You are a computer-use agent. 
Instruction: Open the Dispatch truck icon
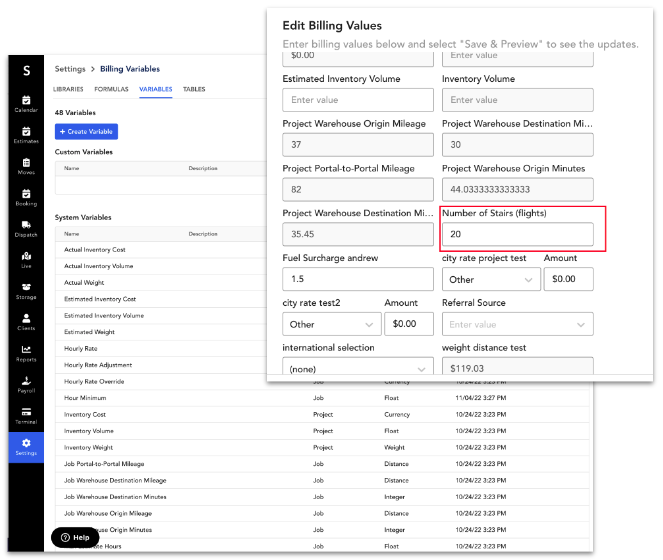26,228
